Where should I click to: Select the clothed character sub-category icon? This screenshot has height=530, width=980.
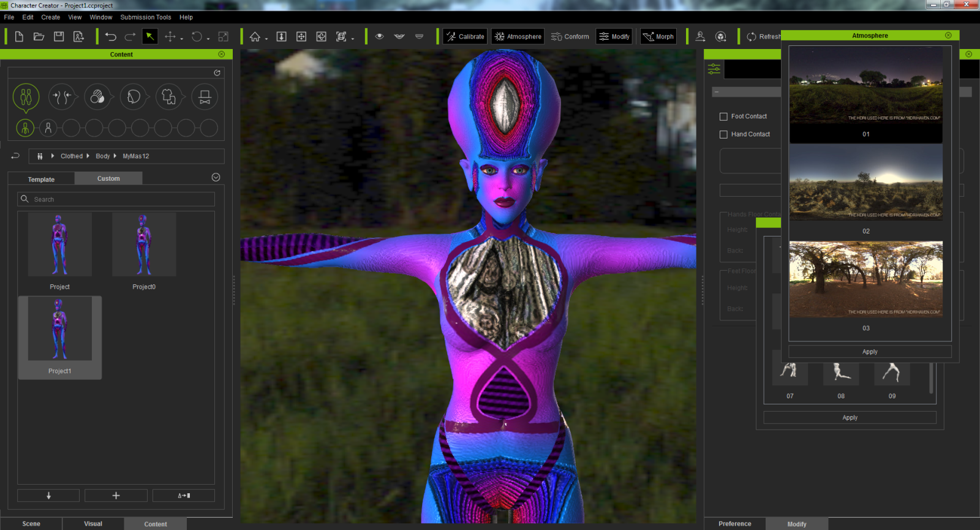point(25,128)
